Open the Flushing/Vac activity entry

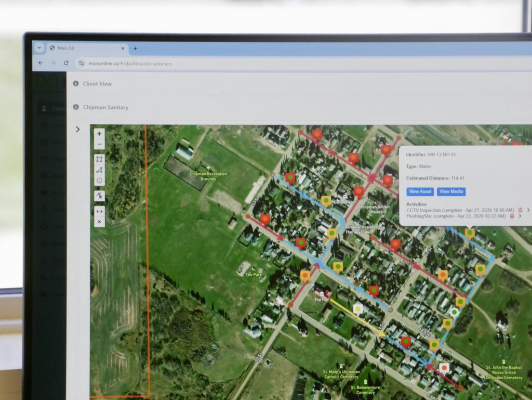coord(456,216)
